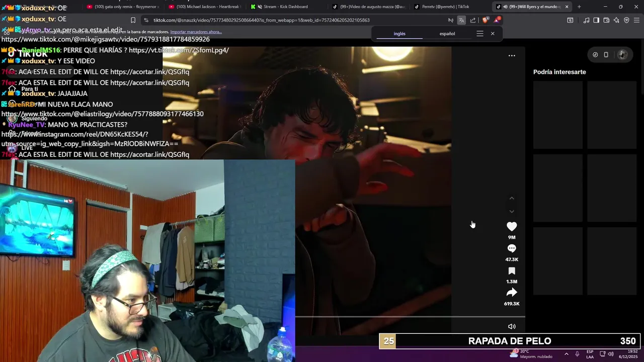This screenshot has height=362, width=644.
Task: Open the weather widget 20°C
Action: pyautogui.click(x=531, y=354)
